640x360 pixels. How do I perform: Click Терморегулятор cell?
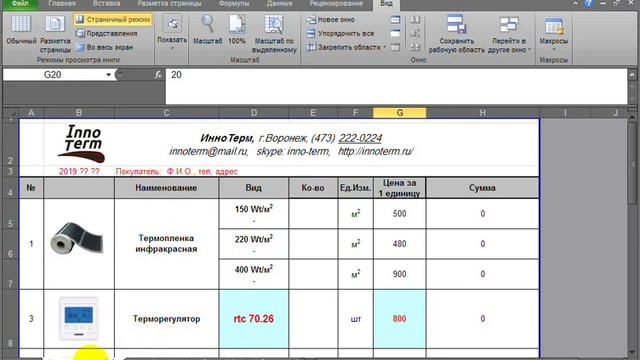[x=167, y=319]
